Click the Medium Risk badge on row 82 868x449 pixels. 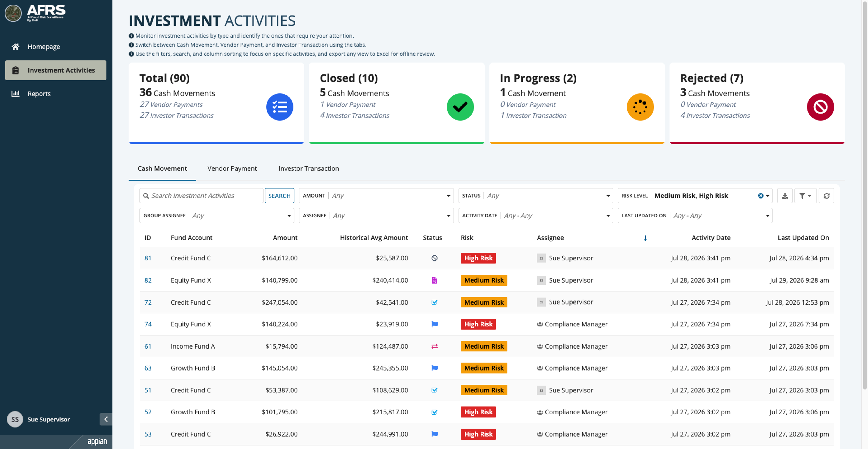pyautogui.click(x=484, y=281)
